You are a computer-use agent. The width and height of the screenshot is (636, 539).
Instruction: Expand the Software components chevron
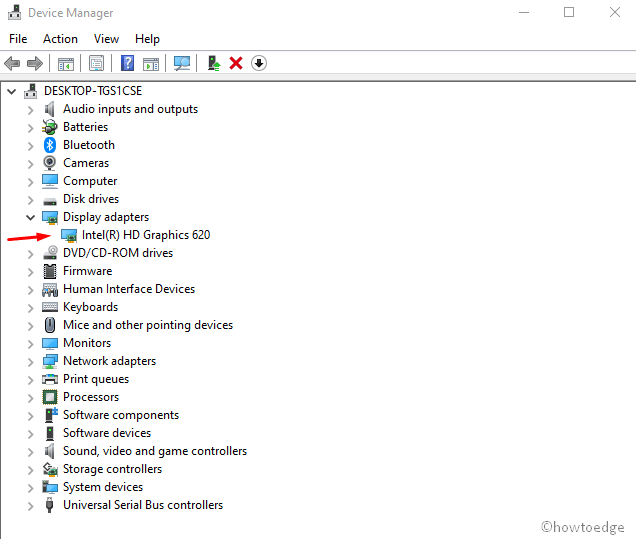coord(30,416)
